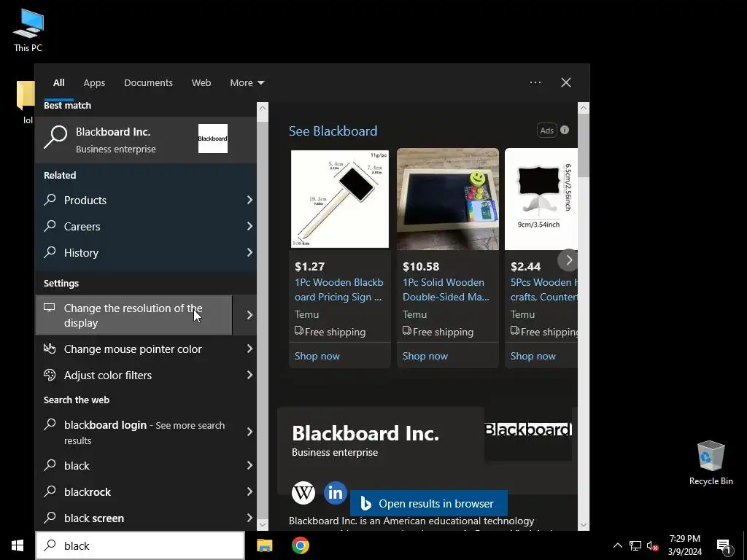Click the $2.44 blackboard product image
The height and width of the screenshot is (560, 747).
pos(541,199)
